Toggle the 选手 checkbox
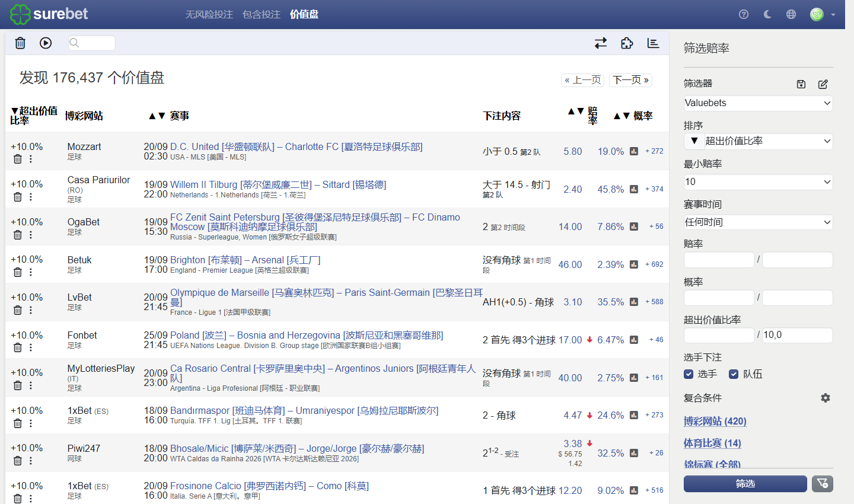Image resolution: width=854 pixels, height=504 pixels. tap(689, 374)
